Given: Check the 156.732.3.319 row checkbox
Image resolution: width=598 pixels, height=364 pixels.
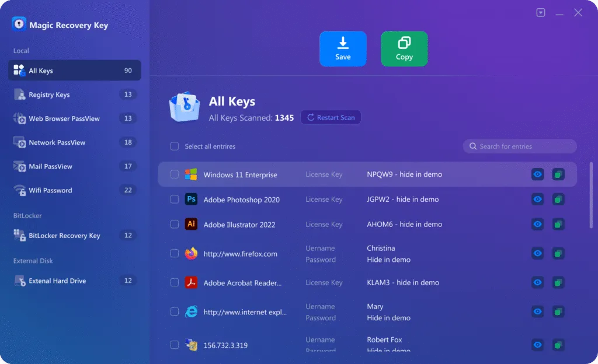Looking at the screenshot, I should [x=174, y=345].
